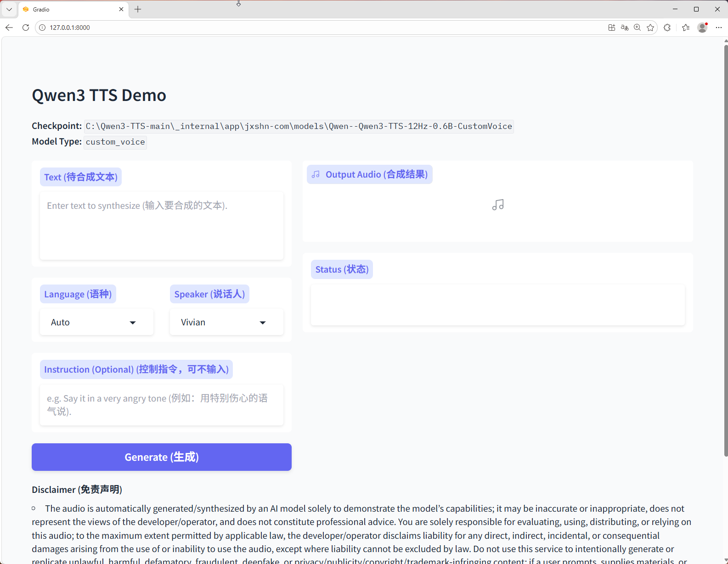
Task: Open the Speaker dropdown showing Vivian
Action: click(226, 322)
